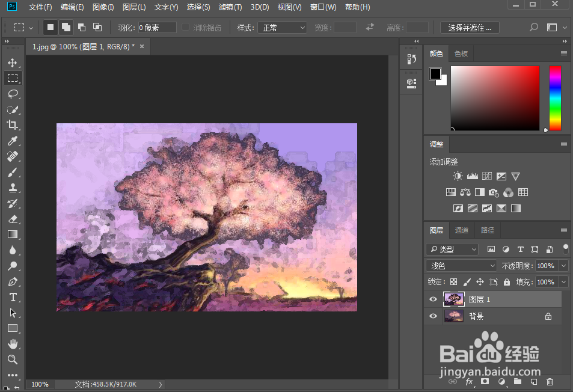Select the Hand tool
573x392 pixels.
13,344
